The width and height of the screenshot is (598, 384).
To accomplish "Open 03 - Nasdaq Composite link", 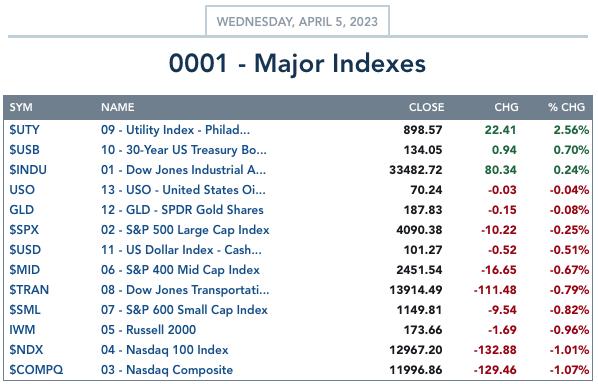I will [167, 370].
